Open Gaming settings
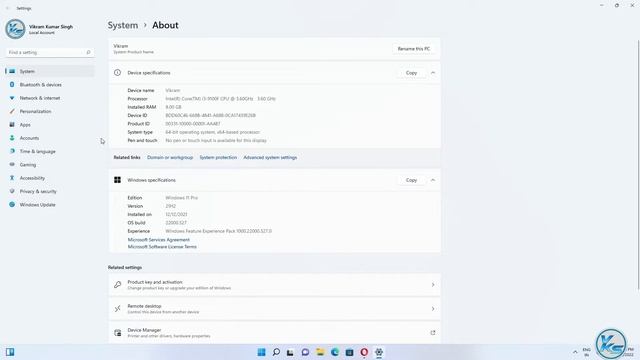The height and width of the screenshot is (360, 640). click(50, 164)
